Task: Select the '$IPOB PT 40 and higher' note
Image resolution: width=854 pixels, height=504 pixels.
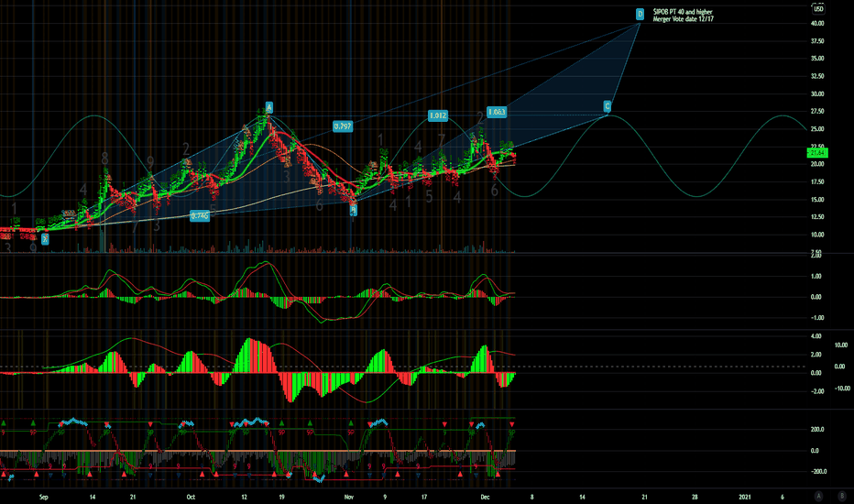Action: click(x=683, y=11)
